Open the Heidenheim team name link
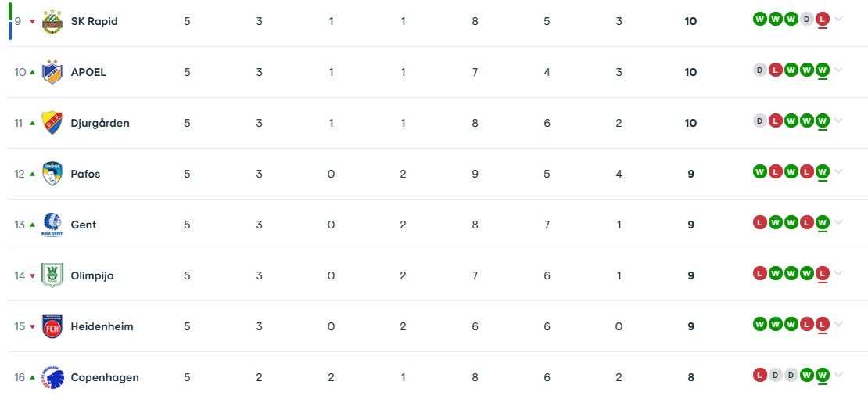This screenshot has height=403, width=868. tap(102, 326)
